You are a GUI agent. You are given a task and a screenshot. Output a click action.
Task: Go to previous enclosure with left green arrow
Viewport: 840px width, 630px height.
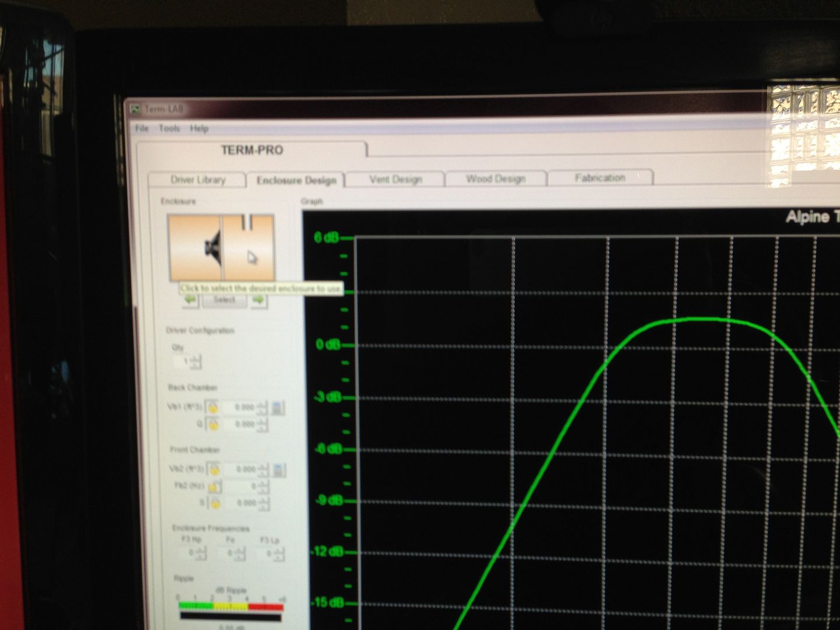[190, 300]
